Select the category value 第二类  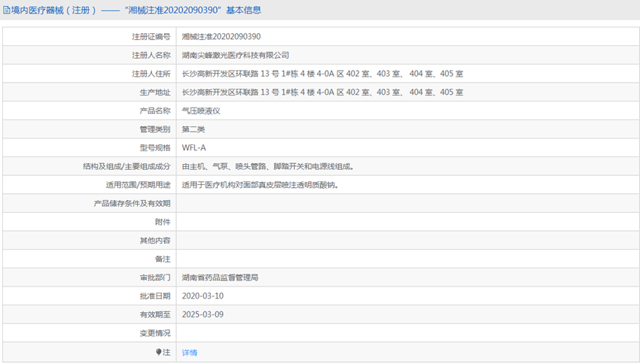pyautogui.click(x=194, y=129)
